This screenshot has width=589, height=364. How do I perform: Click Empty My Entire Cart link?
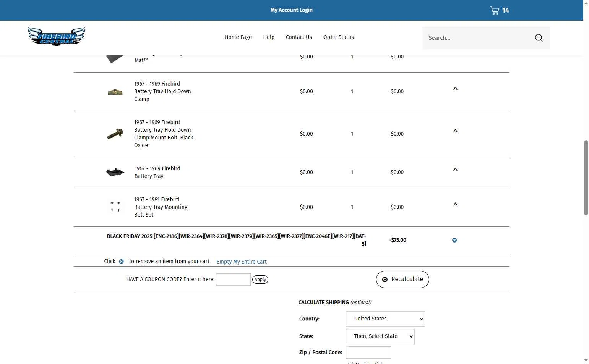pos(242,262)
